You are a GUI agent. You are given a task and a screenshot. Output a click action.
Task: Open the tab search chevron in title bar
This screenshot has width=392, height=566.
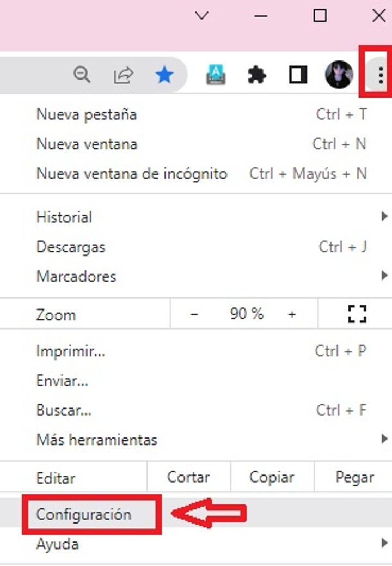click(x=202, y=16)
